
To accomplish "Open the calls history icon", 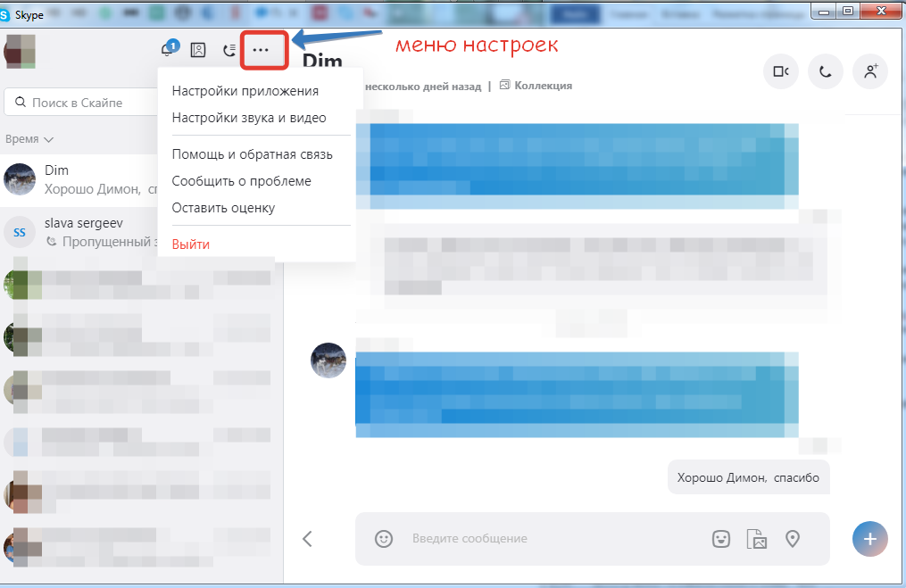I will pos(229,50).
